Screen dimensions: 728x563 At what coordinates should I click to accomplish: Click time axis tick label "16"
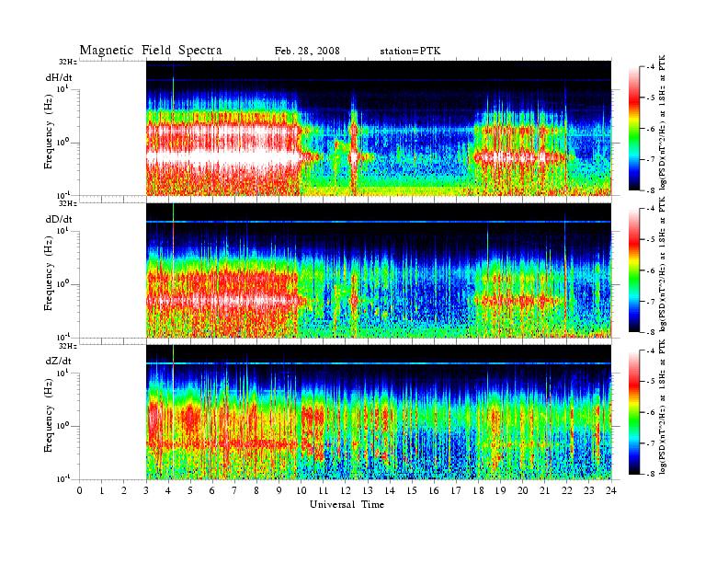[x=434, y=490]
